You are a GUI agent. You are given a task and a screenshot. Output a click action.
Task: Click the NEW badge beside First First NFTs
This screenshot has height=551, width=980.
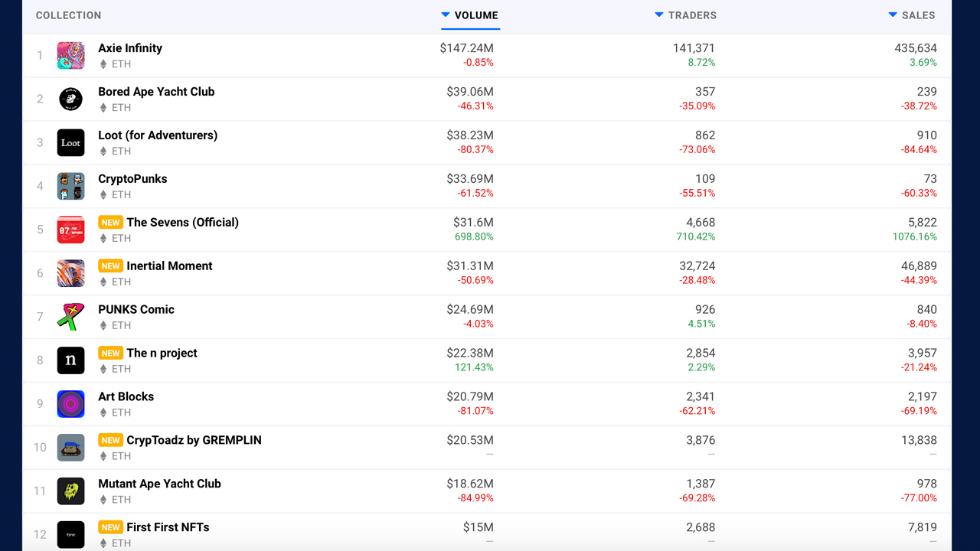(110, 528)
